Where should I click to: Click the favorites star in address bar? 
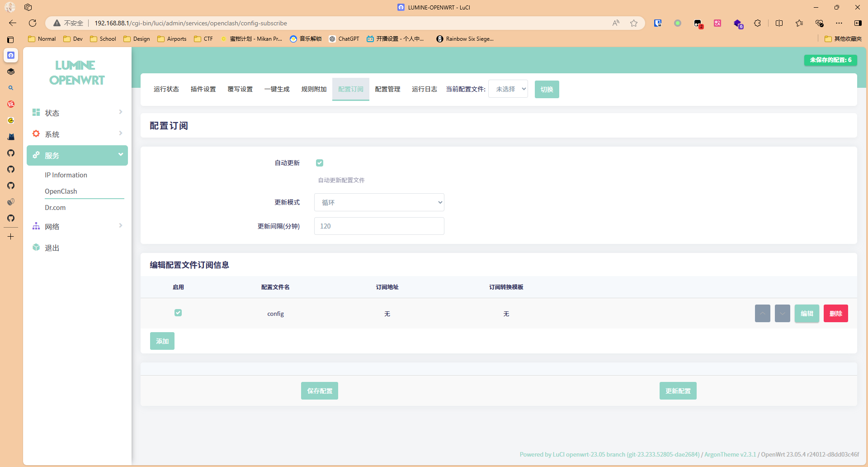pos(634,23)
